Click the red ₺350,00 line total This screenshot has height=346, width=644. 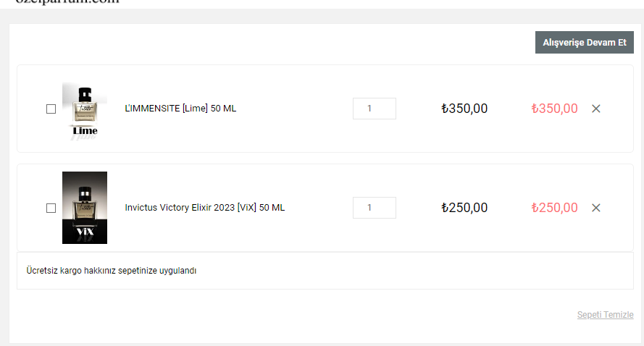click(554, 109)
